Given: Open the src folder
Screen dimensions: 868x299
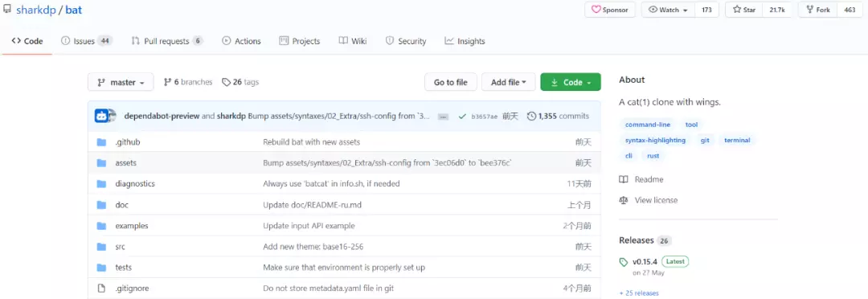Looking at the screenshot, I should 120,247.
